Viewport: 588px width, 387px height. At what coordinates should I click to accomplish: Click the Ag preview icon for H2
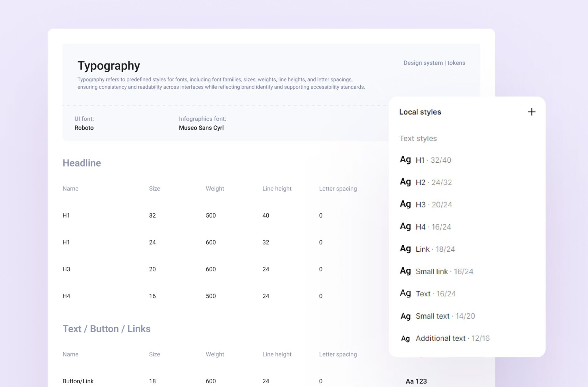pyautogui.click(x=405, y=182)
